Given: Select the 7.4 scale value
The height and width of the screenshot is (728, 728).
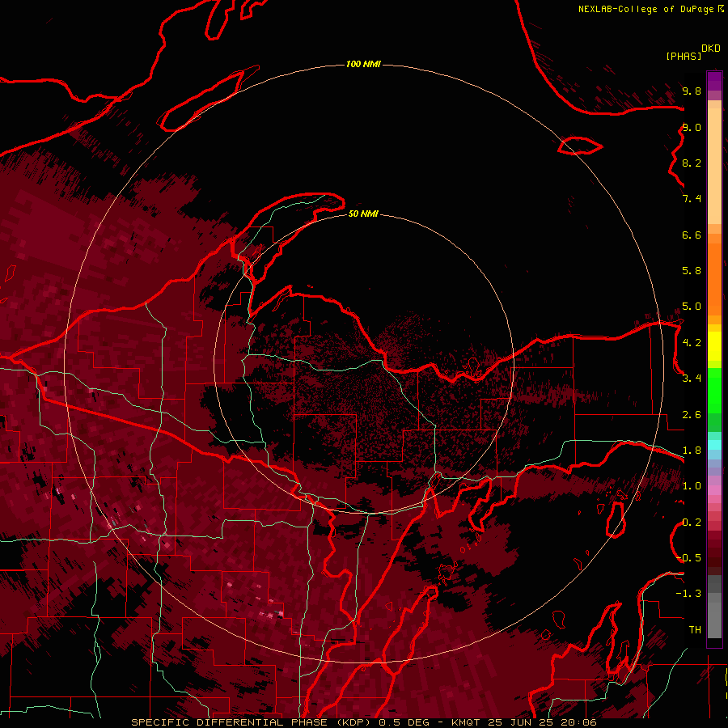Looking at the screenshot, I should [692, 199].
